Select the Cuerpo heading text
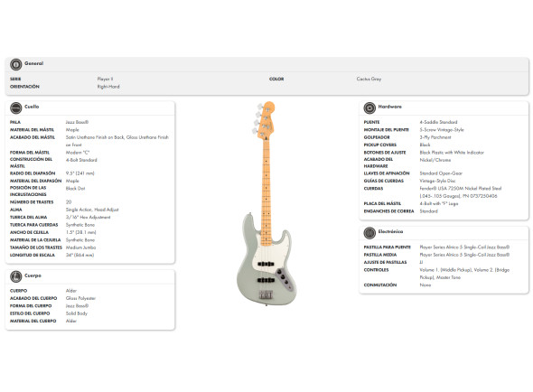This screenshot has width=533, height=392. 33,275
